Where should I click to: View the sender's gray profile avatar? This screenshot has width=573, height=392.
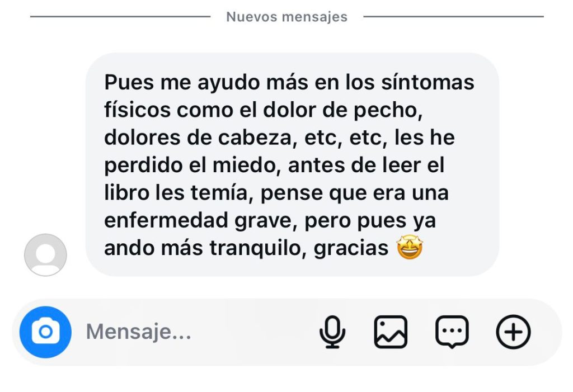click(x=45, y=255)
